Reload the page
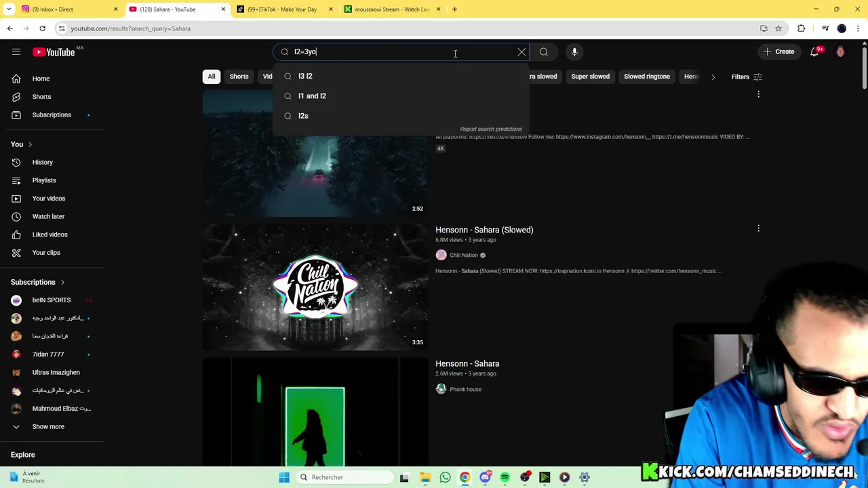 pos(42,28)
